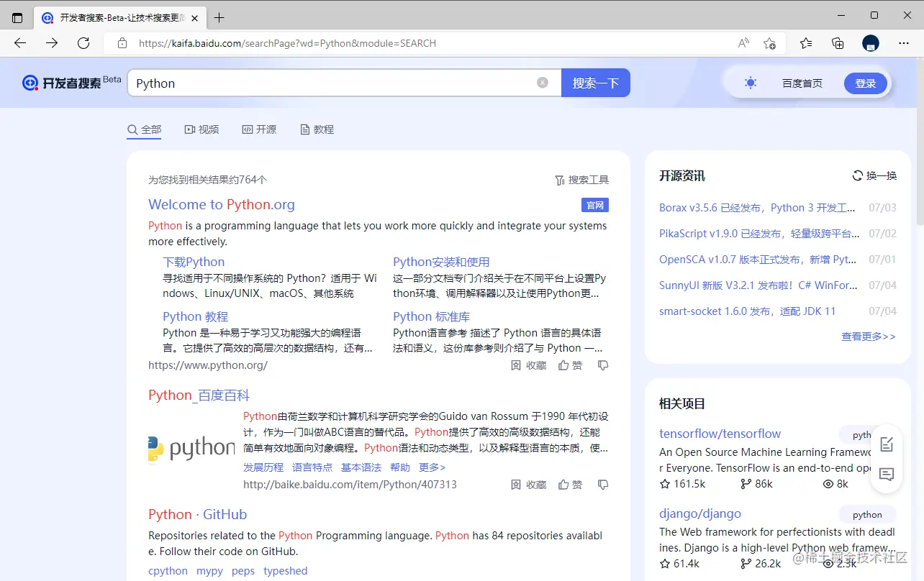Clear the search box using the × icon
The width and height of the screenshot is (924, 581).
point(543,82)
